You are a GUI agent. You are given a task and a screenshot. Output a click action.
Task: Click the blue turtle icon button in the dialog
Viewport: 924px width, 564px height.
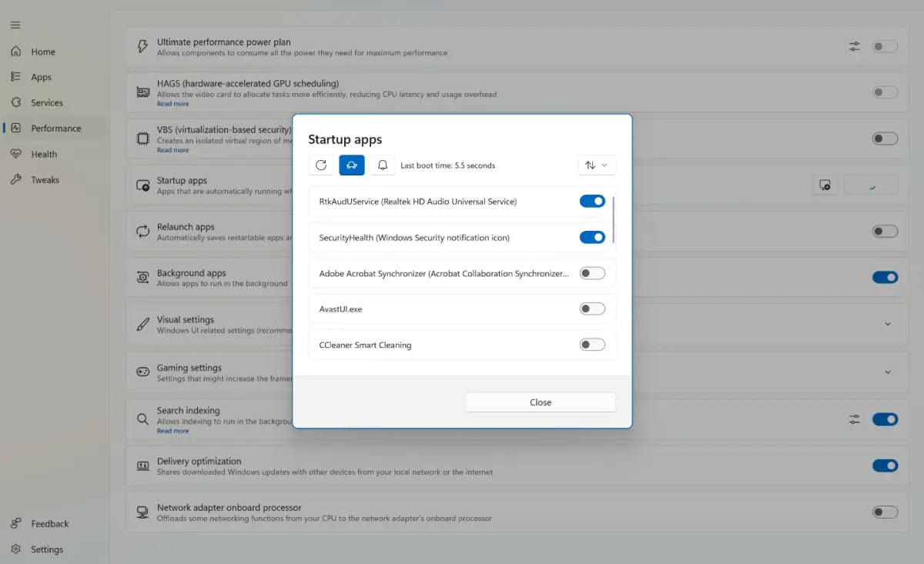(352, 165)
